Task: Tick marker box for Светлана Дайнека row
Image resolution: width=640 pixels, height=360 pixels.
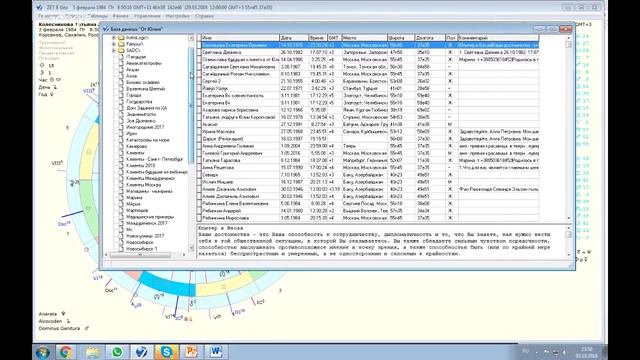Action: 200,52
